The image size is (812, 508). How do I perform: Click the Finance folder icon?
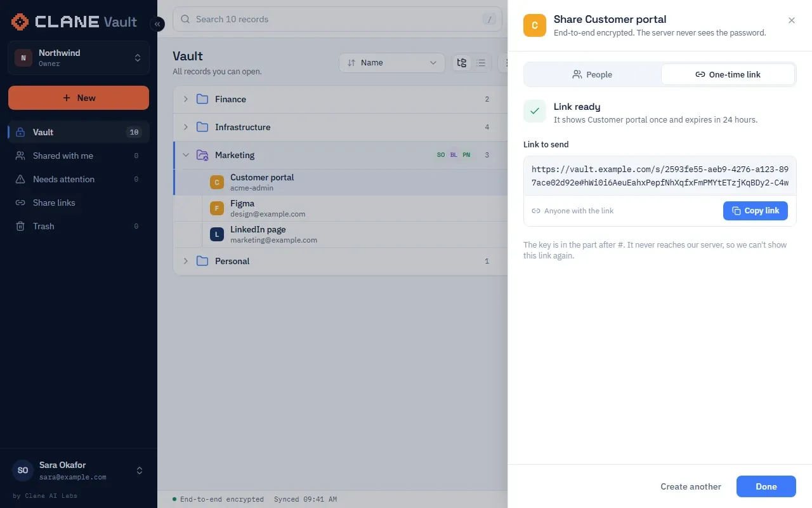tap(202, 99)
